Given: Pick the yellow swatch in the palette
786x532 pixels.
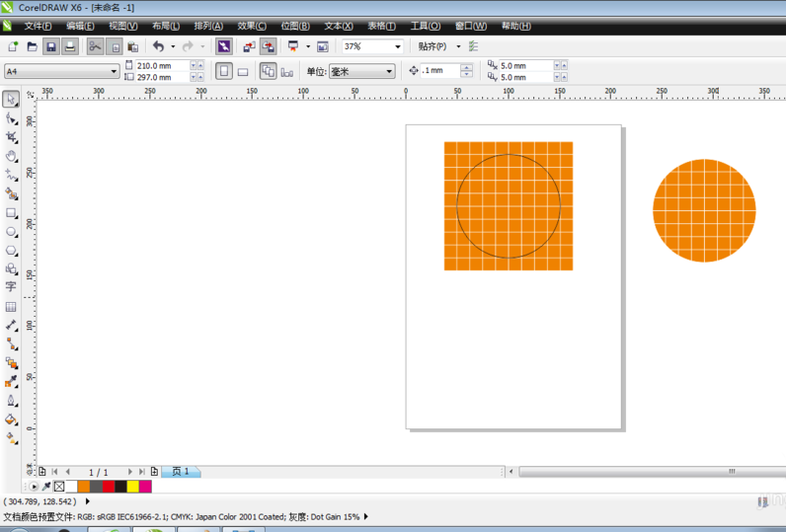Looking at the screenshot, I should (132, 487).
